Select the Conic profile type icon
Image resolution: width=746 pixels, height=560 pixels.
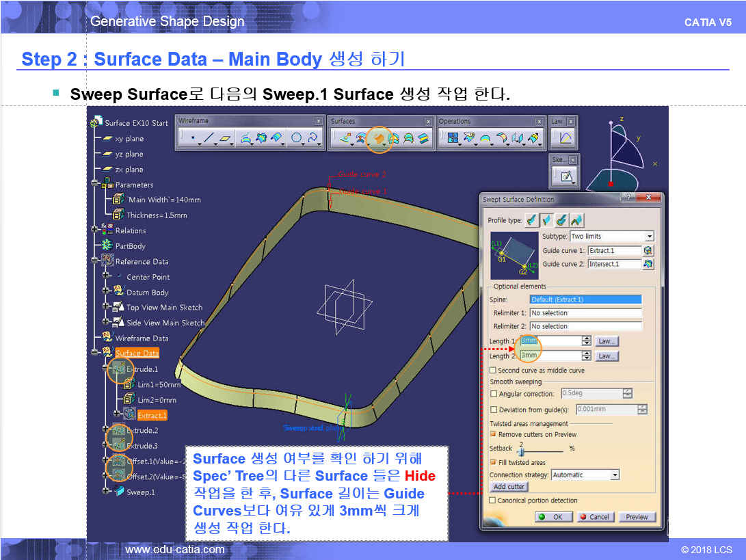tap(576, 220)
